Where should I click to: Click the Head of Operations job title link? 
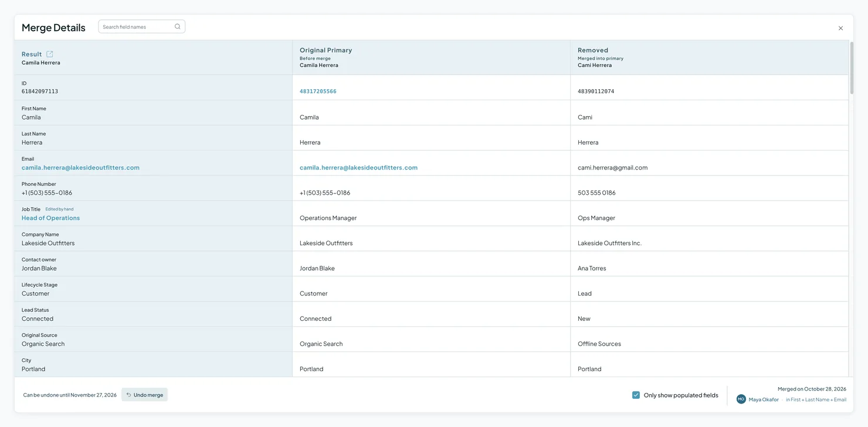point(50,218)
